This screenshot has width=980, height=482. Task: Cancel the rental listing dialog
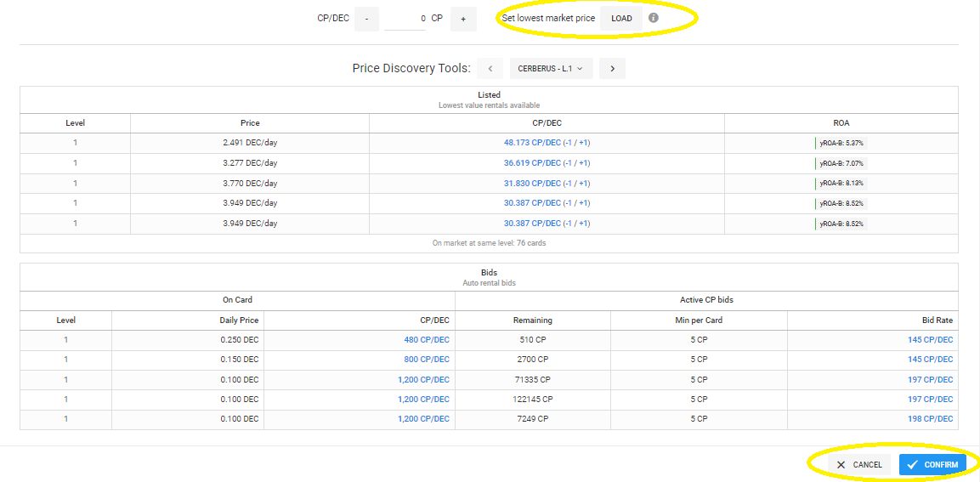coord(859,464)
